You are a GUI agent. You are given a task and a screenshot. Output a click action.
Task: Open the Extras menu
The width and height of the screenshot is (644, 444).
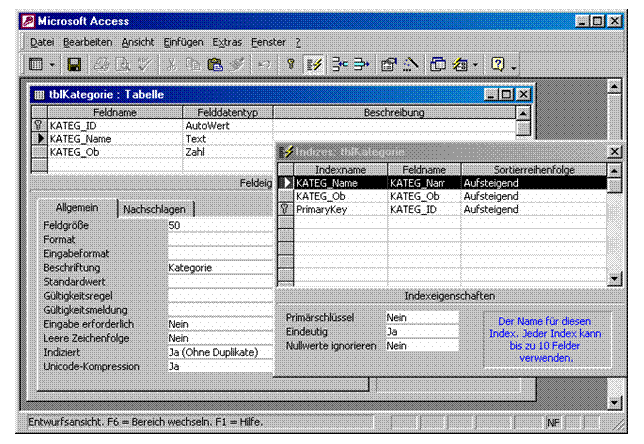pos(227,42)
